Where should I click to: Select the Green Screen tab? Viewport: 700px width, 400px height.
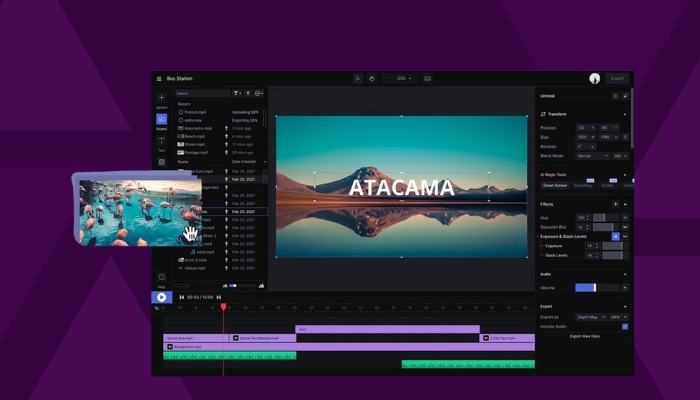555,185
